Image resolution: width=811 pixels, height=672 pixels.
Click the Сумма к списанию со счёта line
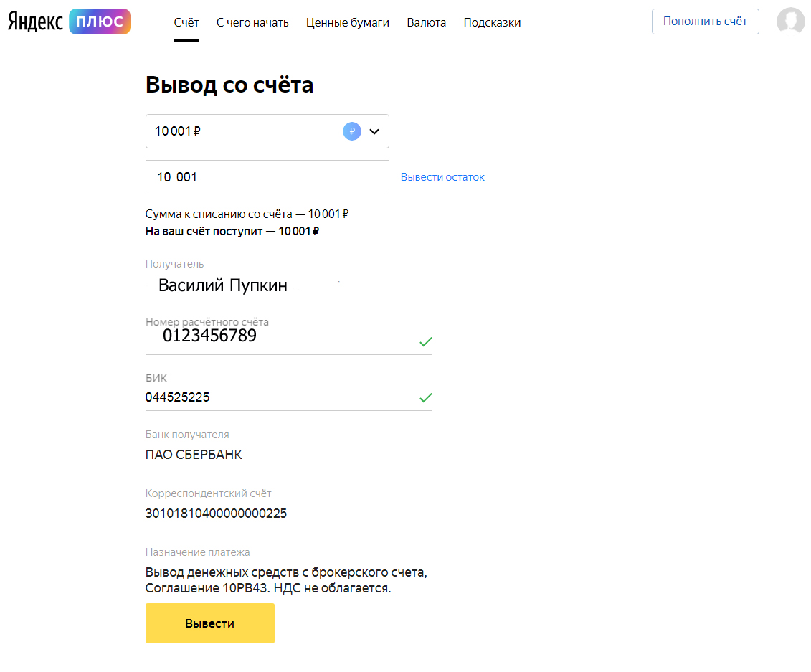tap(247, 214)
